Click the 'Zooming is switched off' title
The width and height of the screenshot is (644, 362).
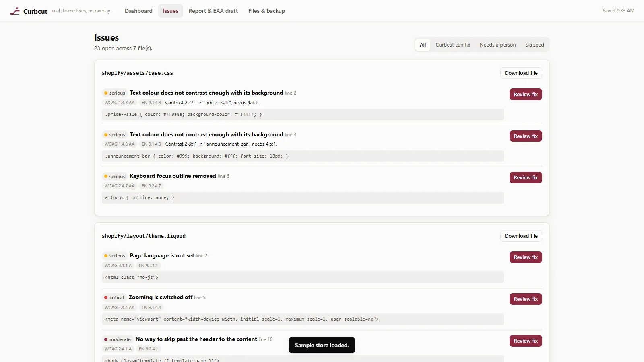(x=161, y=297)
